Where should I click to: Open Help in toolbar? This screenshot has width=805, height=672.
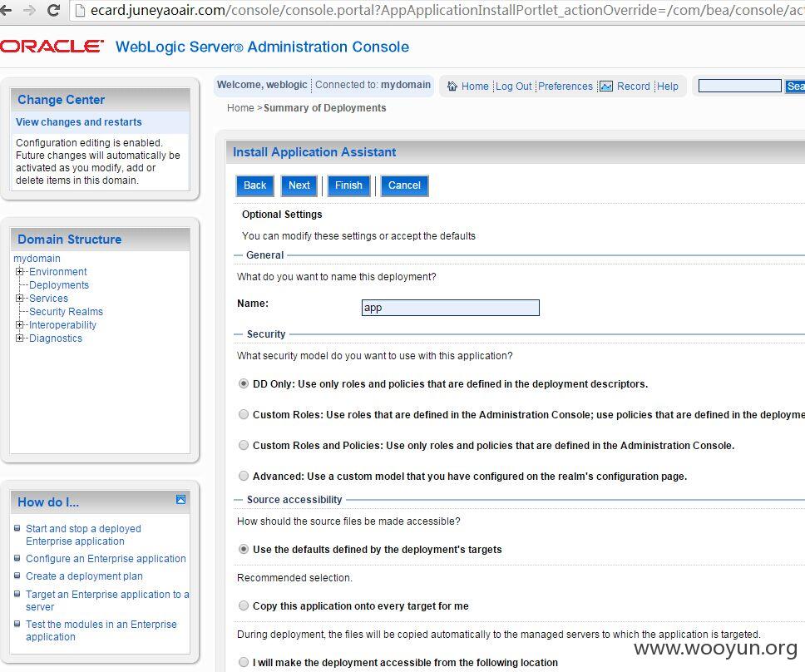[668, 86]
